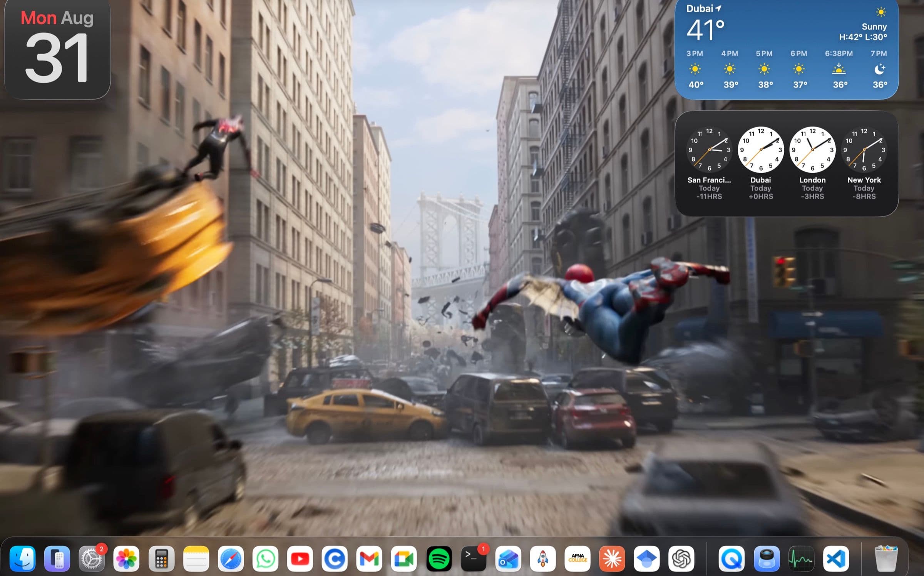The height and width of the screenshot is (576, 924).
Task: Open the blue C app icon
Action: 335,558
